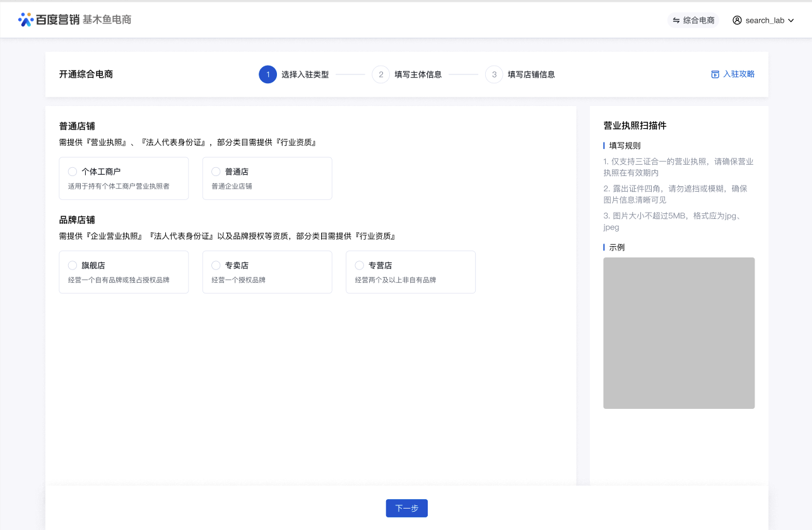Go to 填写主体信息 step
Viewport: 812px width, 530px height.
point(418,74)
